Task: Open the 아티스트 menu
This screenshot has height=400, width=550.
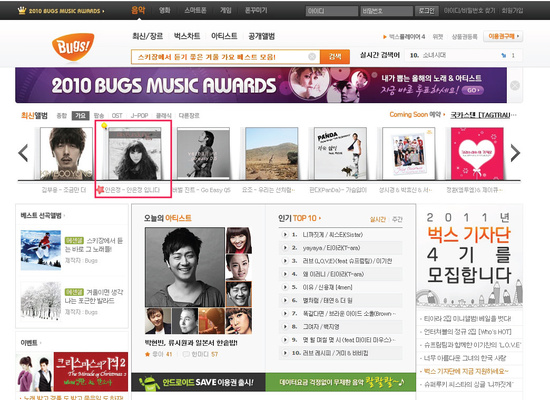Action: point(224,36)
